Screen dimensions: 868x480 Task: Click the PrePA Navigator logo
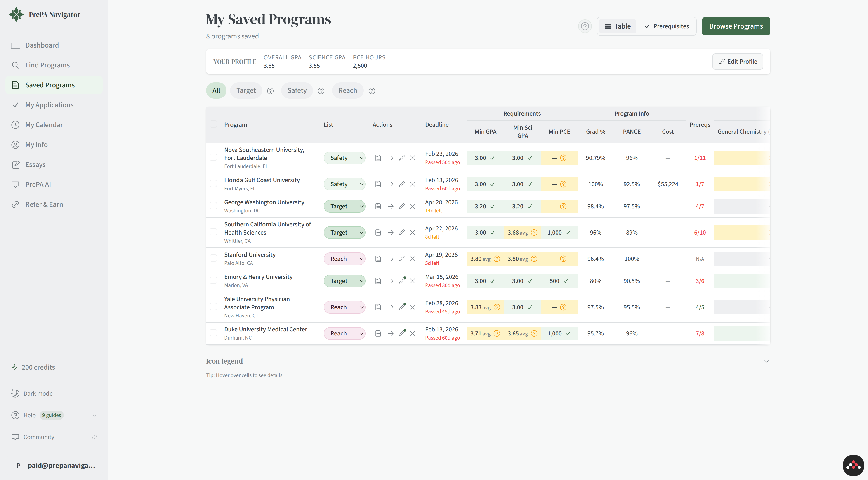45,14
